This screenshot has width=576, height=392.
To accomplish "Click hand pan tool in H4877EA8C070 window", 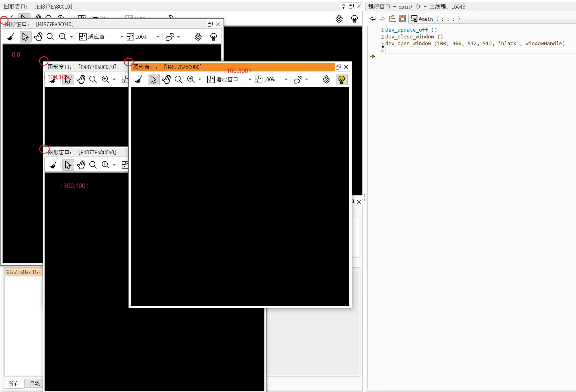I will tap(81, 79).
